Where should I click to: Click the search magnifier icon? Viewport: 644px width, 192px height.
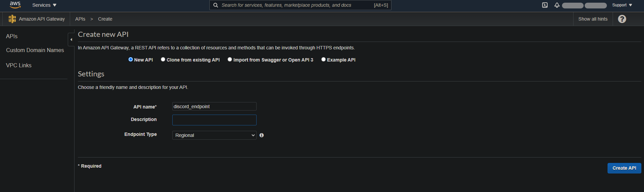click(216, 5)
